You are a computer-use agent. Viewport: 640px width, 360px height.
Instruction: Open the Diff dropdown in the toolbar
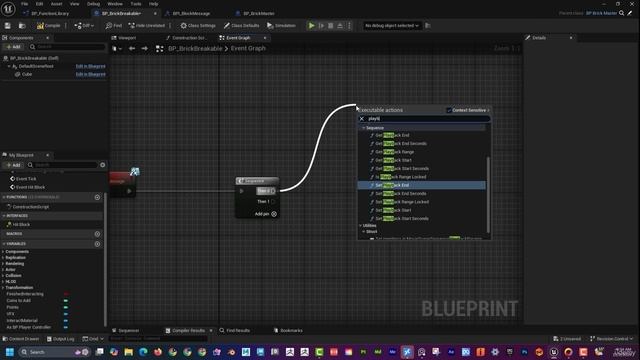click(84, 26)
